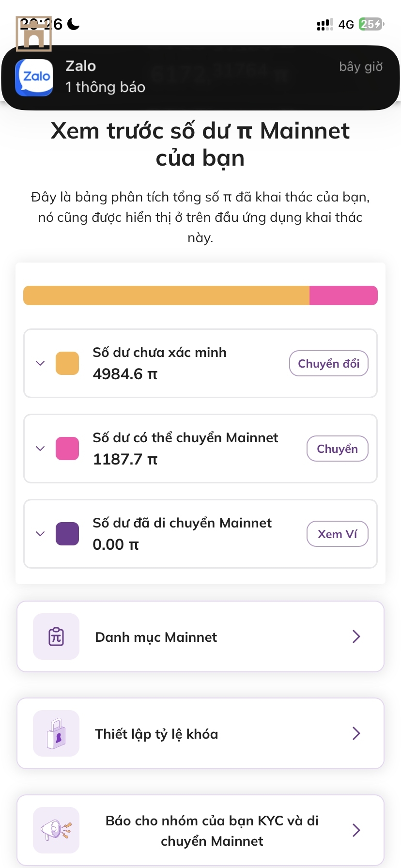Tap the megaphone icon for KYC reminder
This screenshot has height=868, width=401.
point(56,830)
